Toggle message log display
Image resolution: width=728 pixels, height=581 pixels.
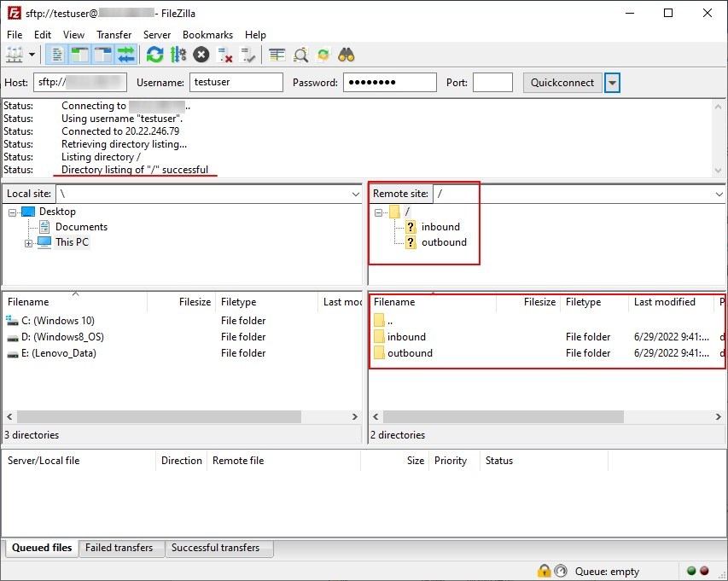click(57, 55)
